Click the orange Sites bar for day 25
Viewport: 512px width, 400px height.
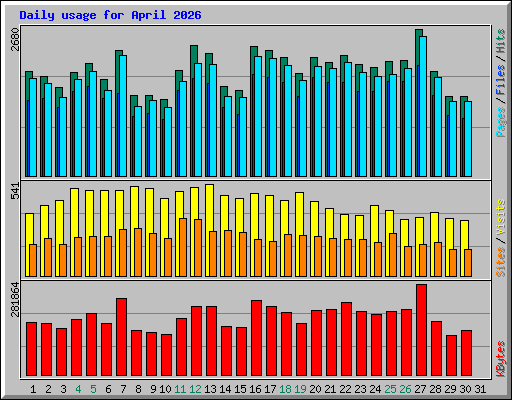point(393,255)
